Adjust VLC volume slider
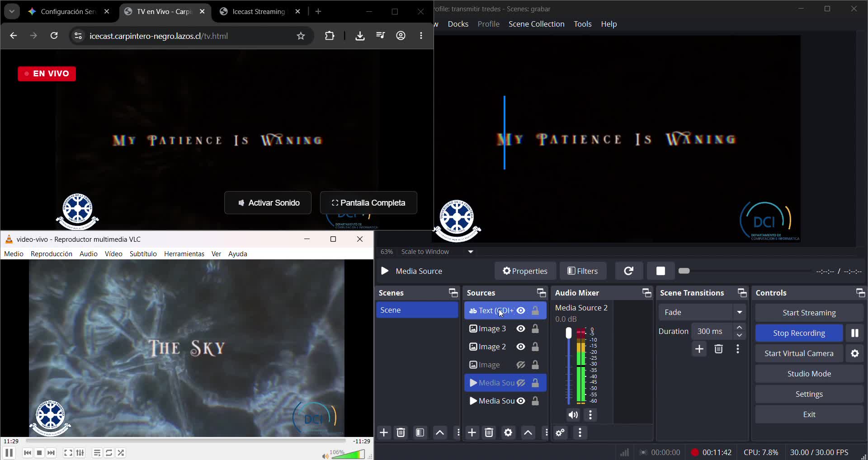 tap(348, 454)
